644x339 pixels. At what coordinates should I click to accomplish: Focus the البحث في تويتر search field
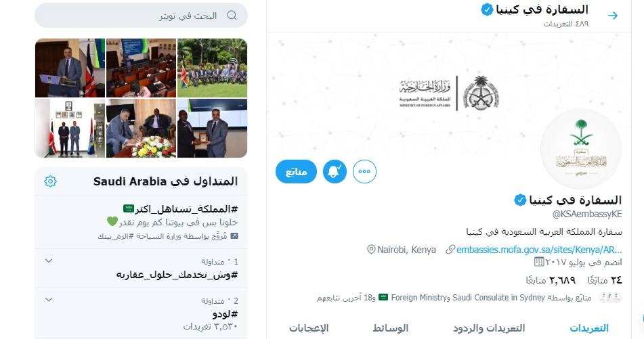coord(142,16)
